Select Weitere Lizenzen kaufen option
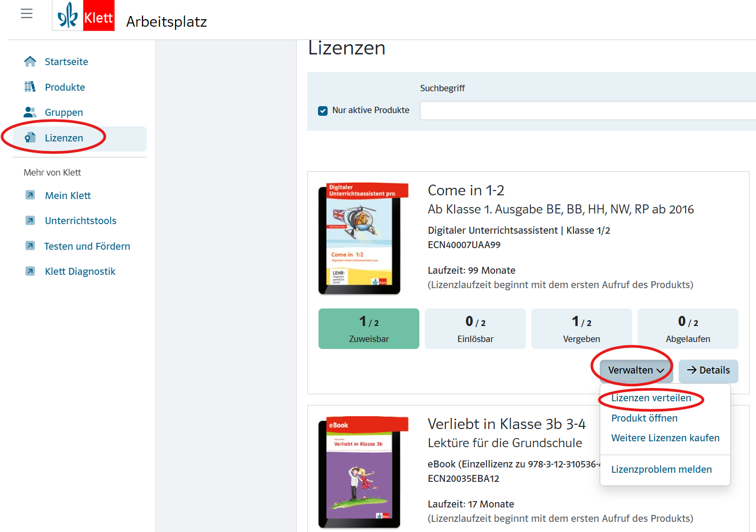The width and height of the screenshot is (756, 532). pos(665,438)
